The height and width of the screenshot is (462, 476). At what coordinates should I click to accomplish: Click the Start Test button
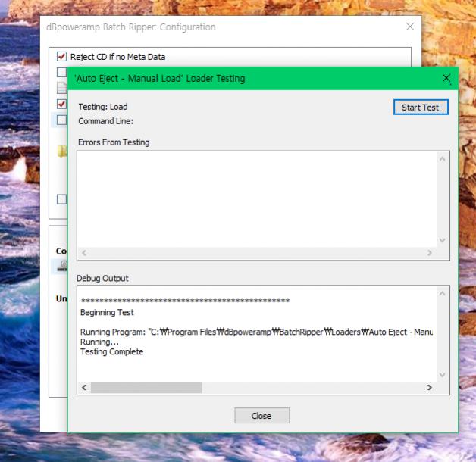click(421, 107)
